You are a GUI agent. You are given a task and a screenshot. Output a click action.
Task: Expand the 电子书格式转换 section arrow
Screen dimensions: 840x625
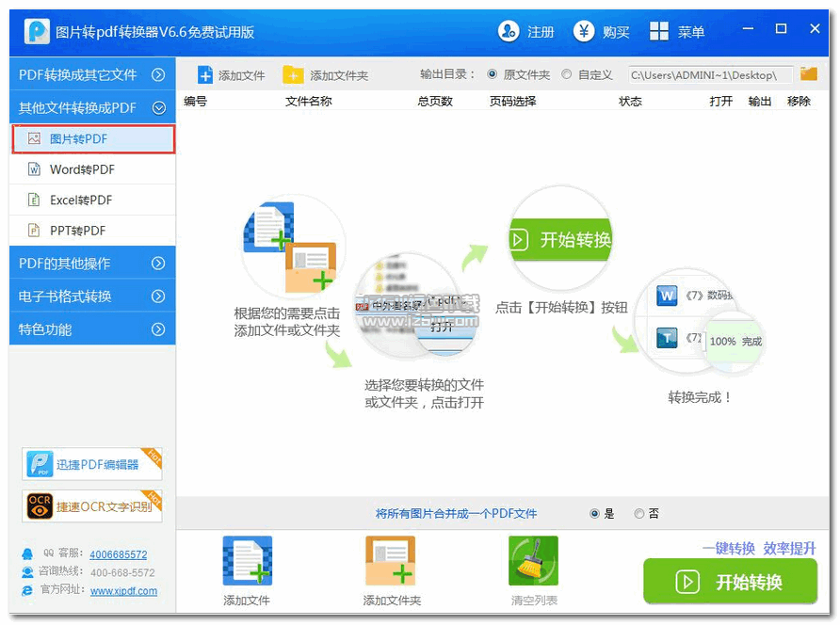point(158,296)
